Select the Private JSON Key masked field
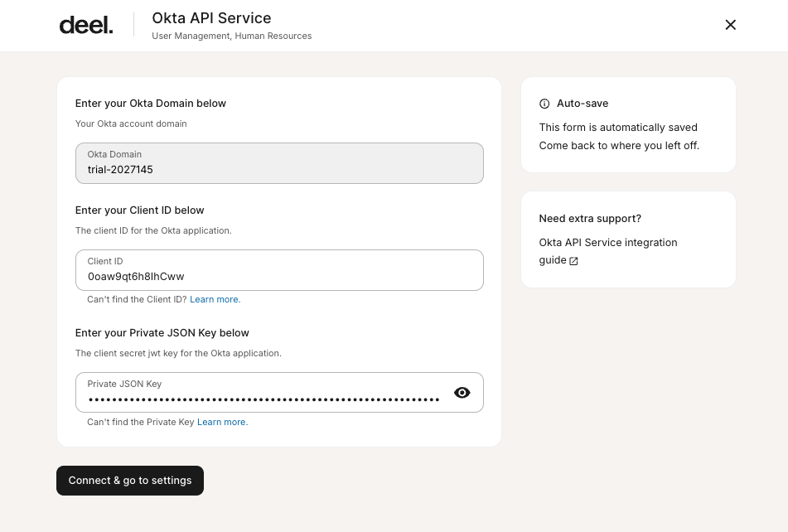 click(263, 399)
